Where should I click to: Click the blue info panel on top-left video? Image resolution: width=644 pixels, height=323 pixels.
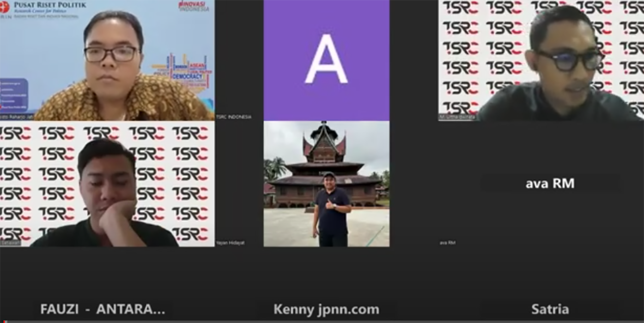[x=13, y=95]
